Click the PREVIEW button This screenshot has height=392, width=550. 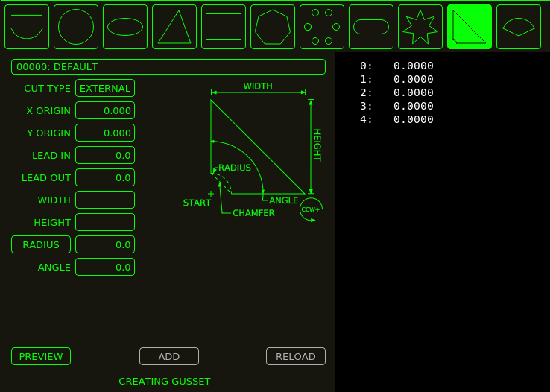pyautogui.click(x=41, y=356)
